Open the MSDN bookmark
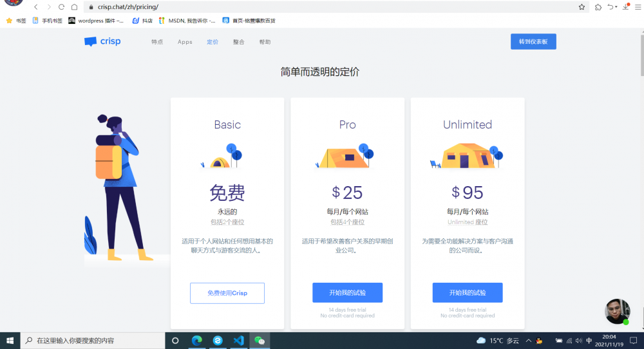The width and height of the screenshot is (644, 349). 187,21
